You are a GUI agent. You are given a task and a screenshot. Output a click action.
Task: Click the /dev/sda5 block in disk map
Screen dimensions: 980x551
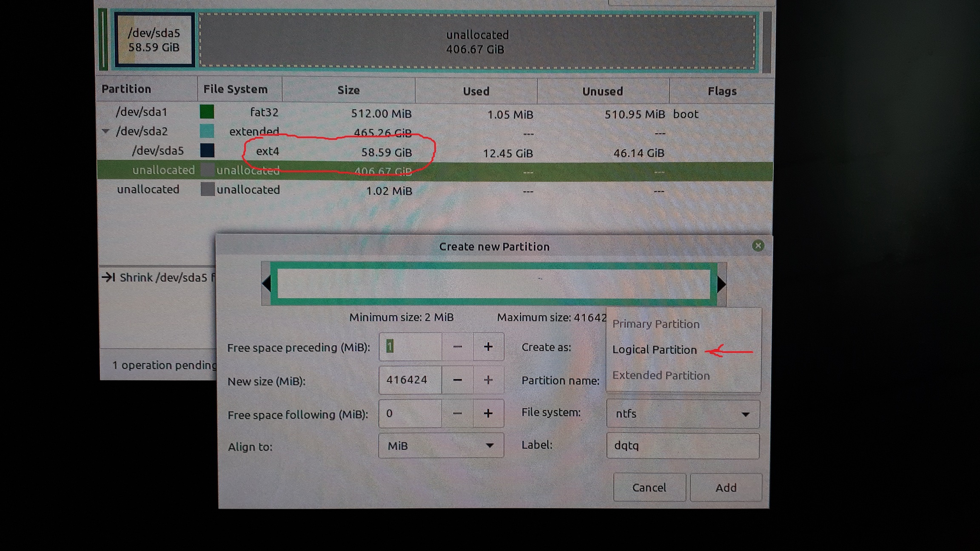point(154,40)
